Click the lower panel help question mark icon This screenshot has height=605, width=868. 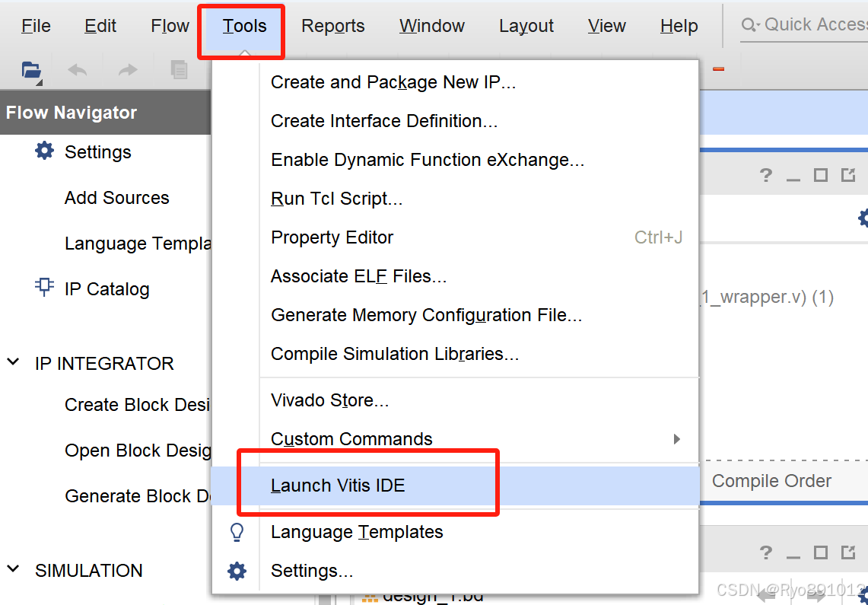click(765, 552)
